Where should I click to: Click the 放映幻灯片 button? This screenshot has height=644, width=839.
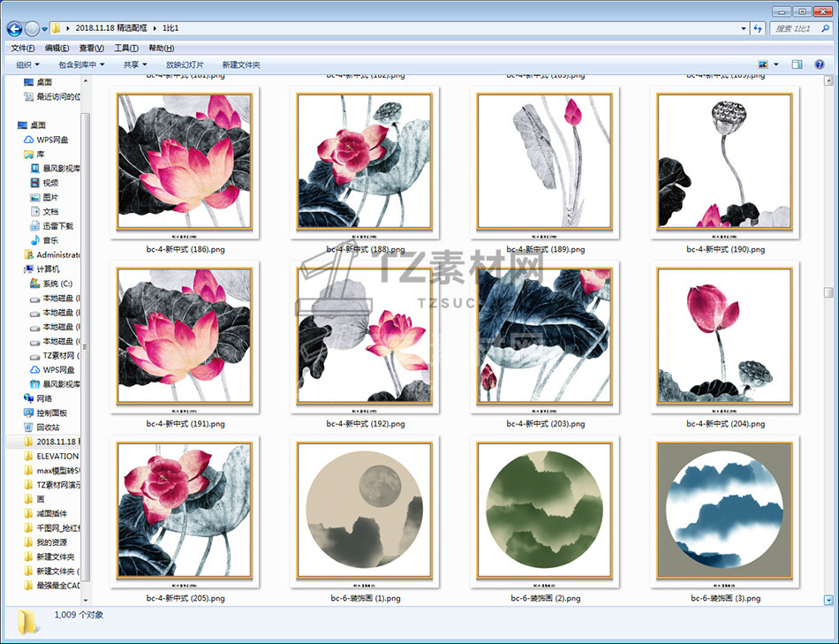185,64
